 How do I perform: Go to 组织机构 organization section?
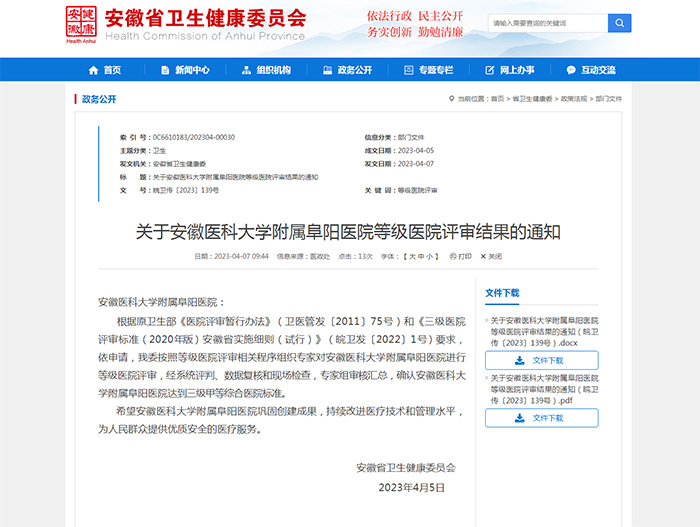[x=266, y=70]
